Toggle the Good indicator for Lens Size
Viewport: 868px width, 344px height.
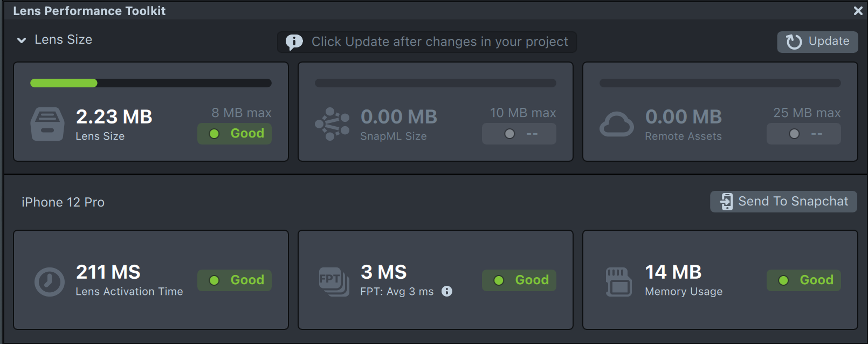pyautogui.click(x=234, y=134)
